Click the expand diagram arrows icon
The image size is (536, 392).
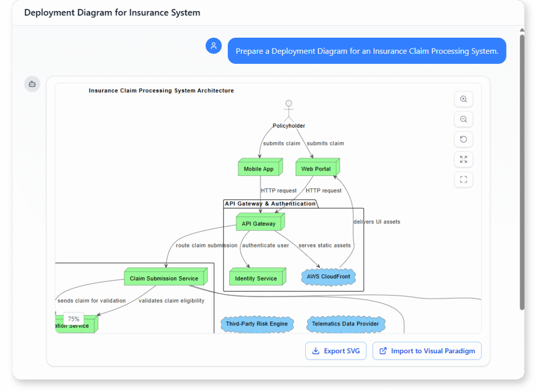[x=463, y=159]
